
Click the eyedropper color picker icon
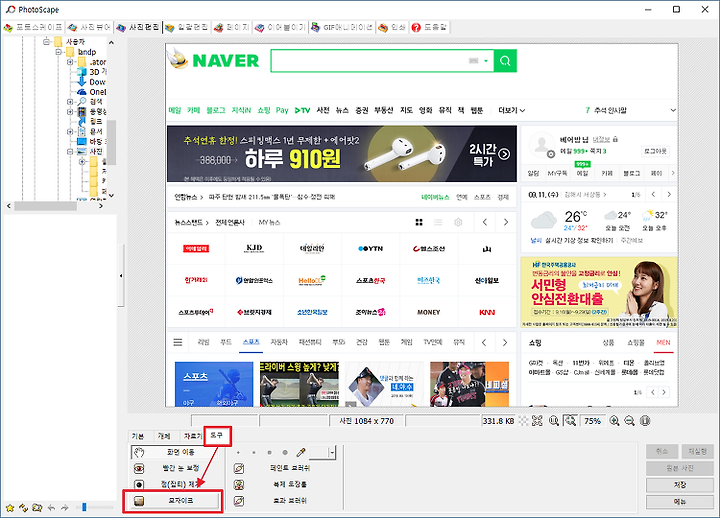pyautogui.click(x=301, y=453)
